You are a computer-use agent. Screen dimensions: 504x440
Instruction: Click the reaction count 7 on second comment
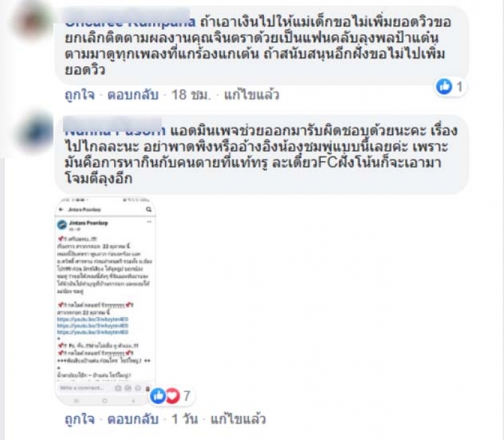coord(187,396)
